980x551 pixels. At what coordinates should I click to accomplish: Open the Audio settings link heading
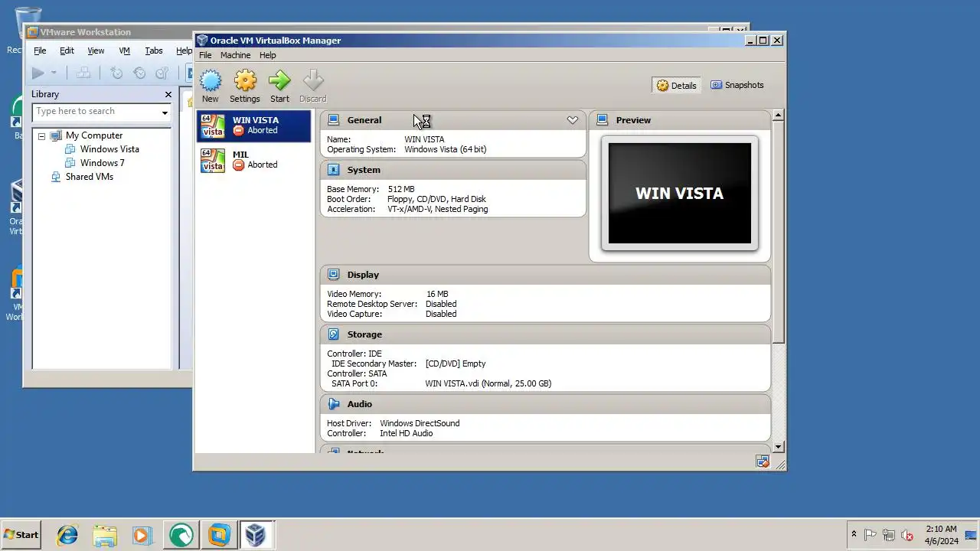click(x=359, y=404)
